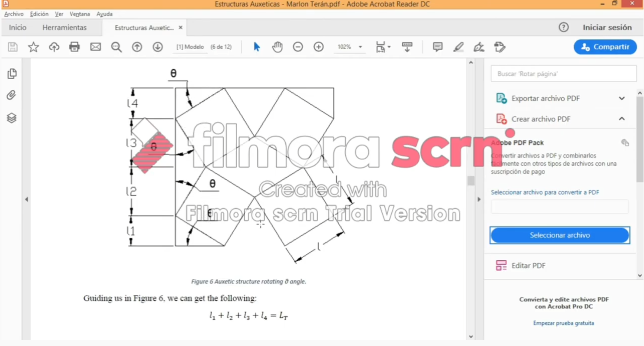Click the Buscar 'Rotar página' search box
Image resolution: width=644 pixels, height=346 pixels.
pos(564,74)
